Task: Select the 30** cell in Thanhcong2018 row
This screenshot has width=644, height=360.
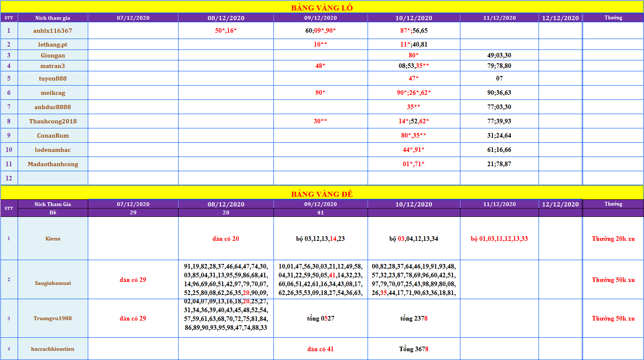Action: pyautogui.click(x=321, y=121)
